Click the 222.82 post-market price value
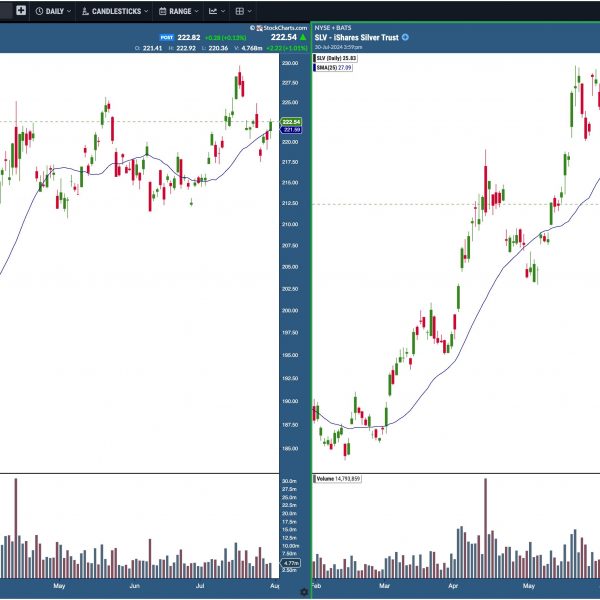Viewport: 600px width, 600px height. pyautogui.click(x=189, y=38)
